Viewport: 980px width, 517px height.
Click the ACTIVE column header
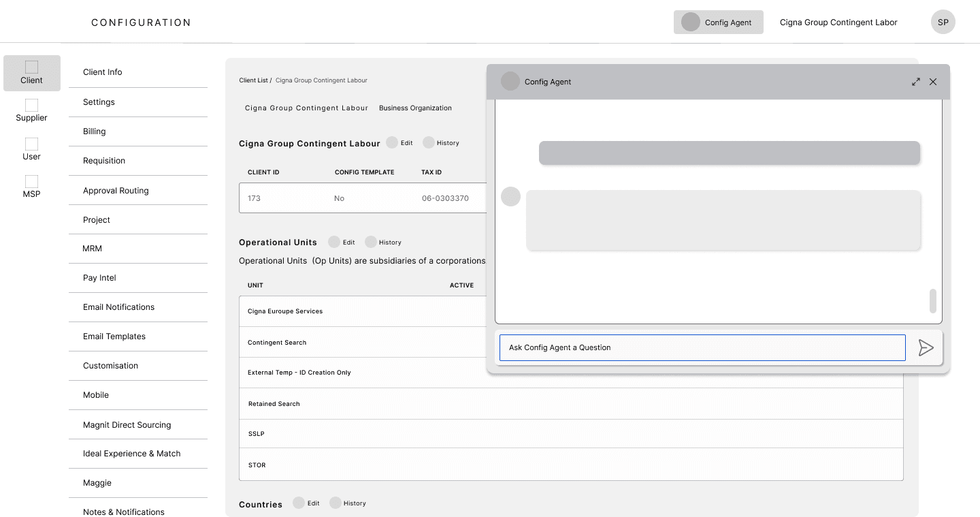(461, 285)
